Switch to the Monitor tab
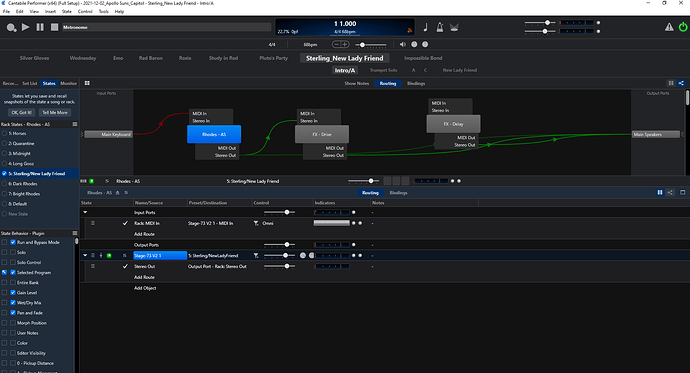690x373 pixels. tap(68, 83)
